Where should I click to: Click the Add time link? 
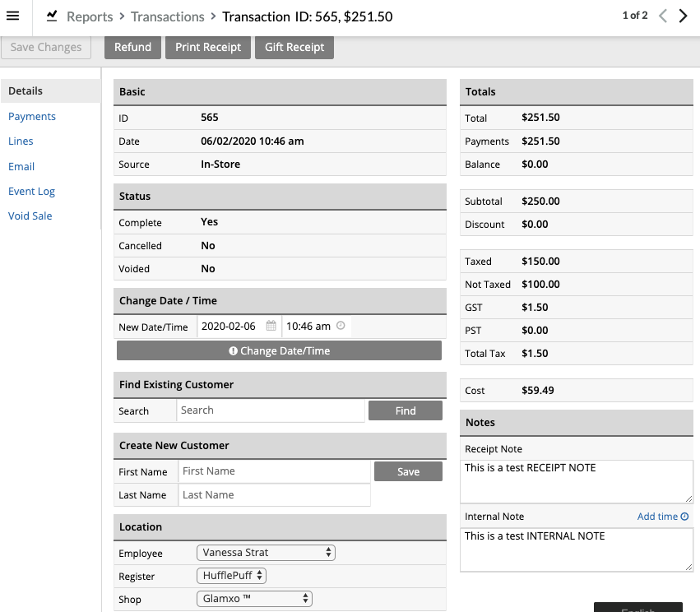click(x=663, y=517)
